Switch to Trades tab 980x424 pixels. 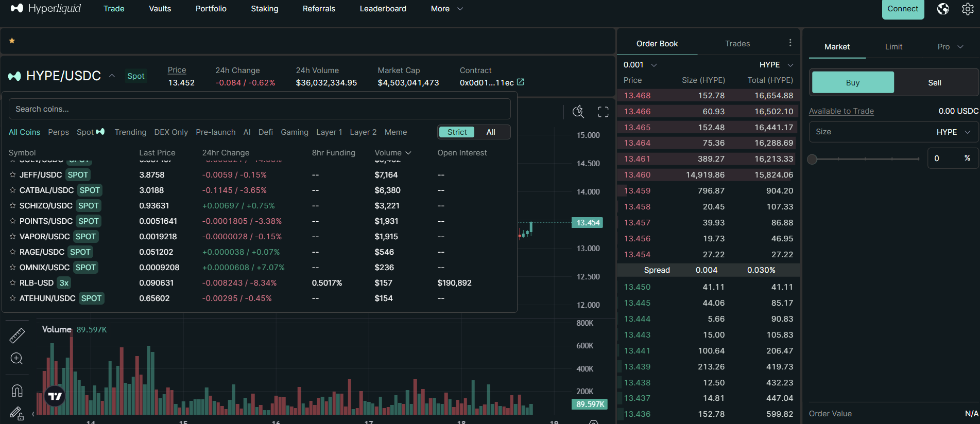pyautogui.click(x=737, y=44)
